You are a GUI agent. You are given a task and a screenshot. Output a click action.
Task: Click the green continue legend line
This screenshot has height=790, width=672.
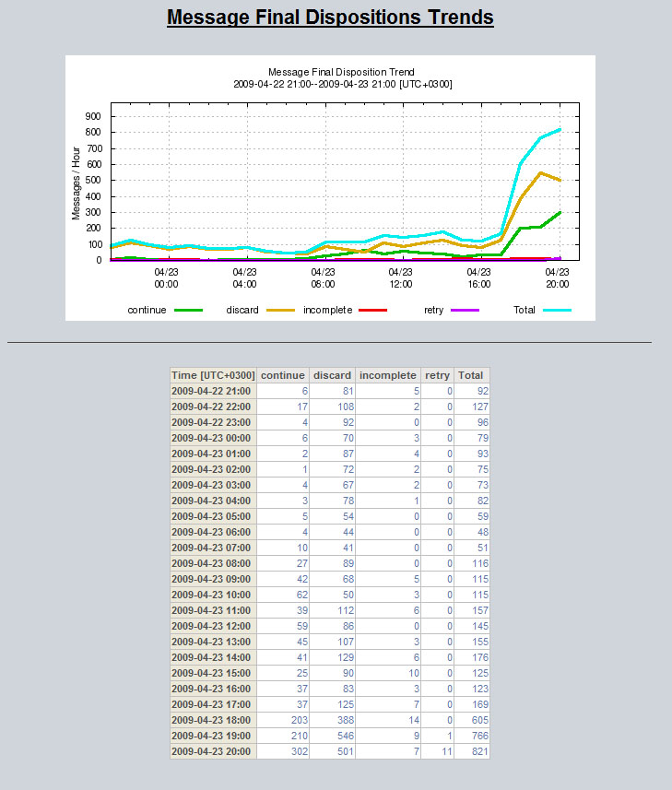tap(188, 311)
